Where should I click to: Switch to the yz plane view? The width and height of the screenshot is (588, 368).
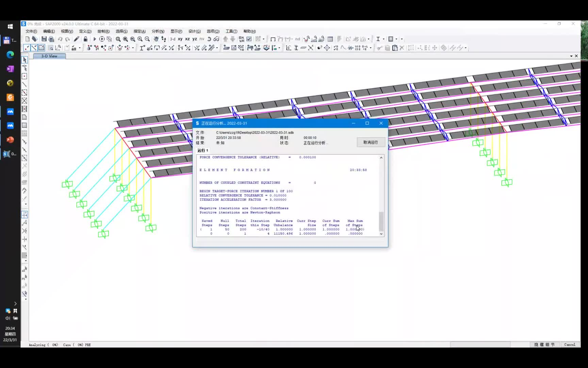click(195, 39)
